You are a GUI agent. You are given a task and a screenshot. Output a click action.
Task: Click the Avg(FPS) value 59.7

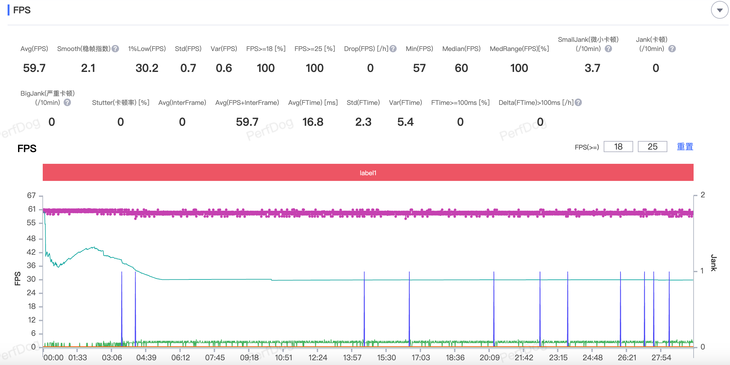tap(34, 68)
